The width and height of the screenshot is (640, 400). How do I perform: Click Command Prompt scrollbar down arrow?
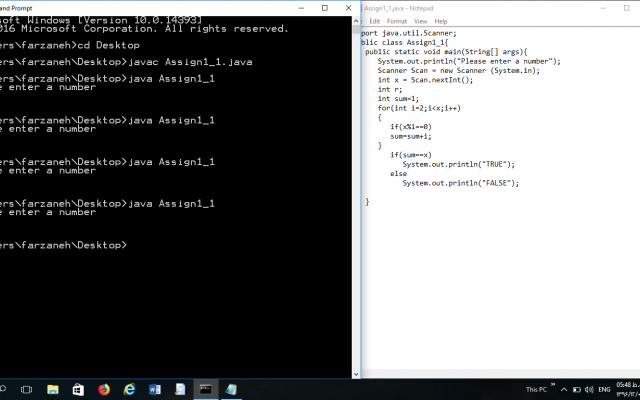click(x=356, y=374)
